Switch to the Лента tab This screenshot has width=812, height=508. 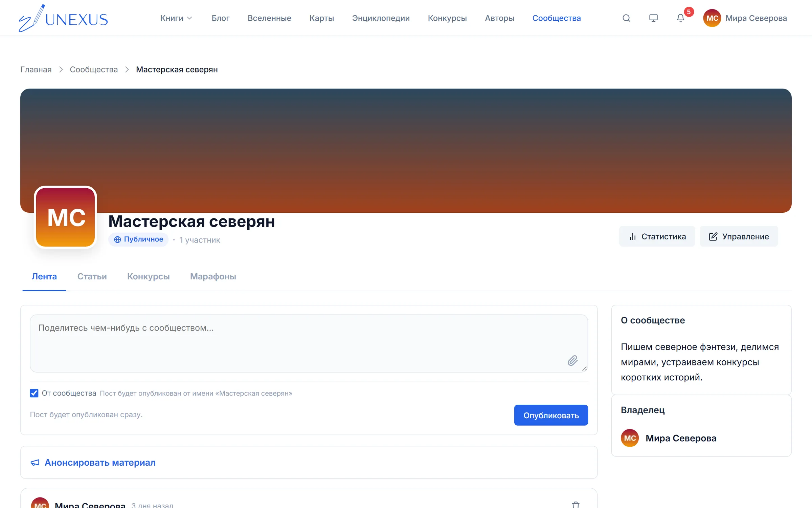tap(44, 276)
